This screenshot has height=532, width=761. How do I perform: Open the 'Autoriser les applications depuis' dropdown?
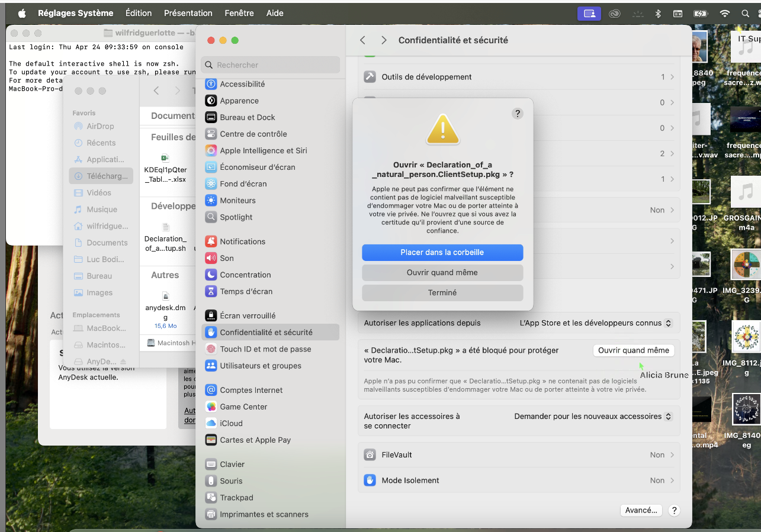click(x=596, y=323)
